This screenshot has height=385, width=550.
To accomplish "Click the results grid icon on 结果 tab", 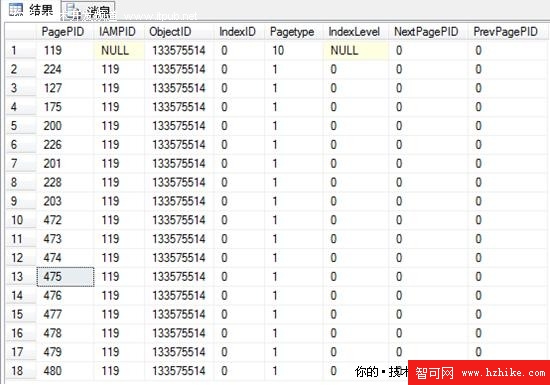I will (x=16, y=10).
